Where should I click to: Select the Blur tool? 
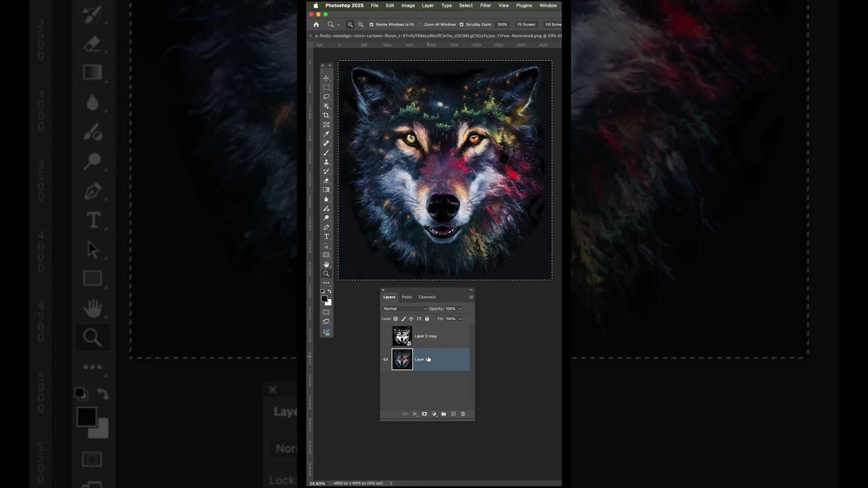pyautogui.click(x=326, y=199)
